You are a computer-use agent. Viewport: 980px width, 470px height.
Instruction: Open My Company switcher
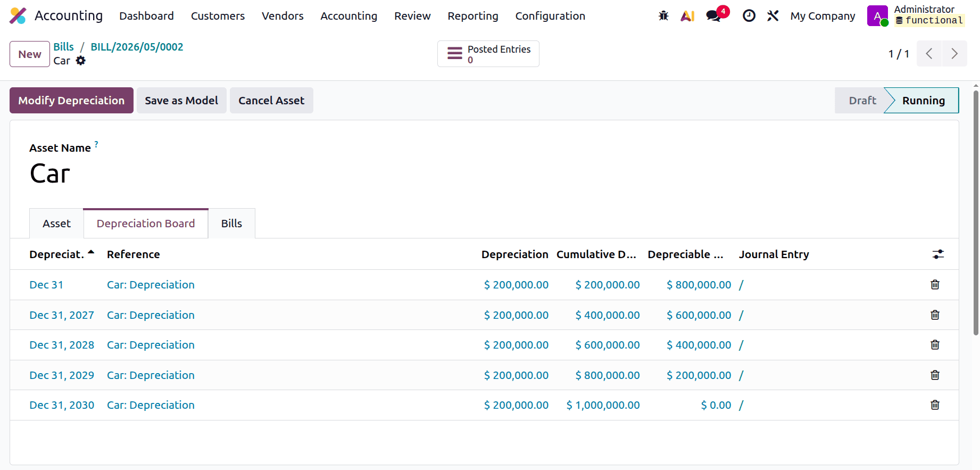823,16
